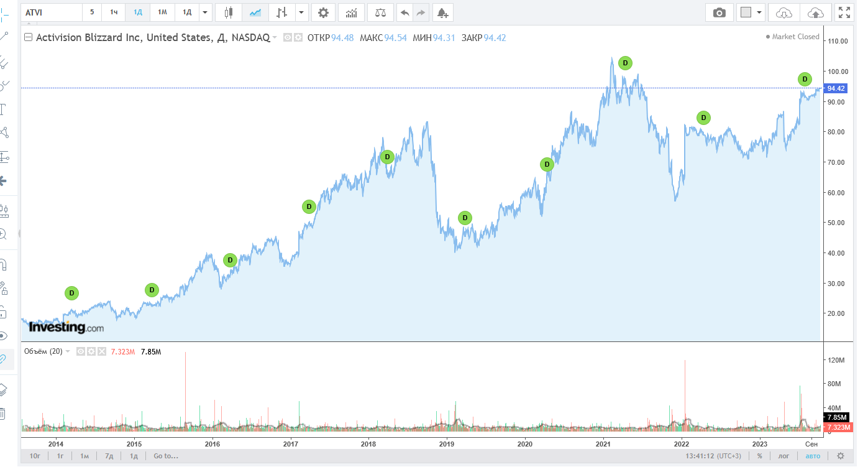Screen dimensions: 868x472
Task: Set range to 1д at bottom
Action: tap(133, 456)
